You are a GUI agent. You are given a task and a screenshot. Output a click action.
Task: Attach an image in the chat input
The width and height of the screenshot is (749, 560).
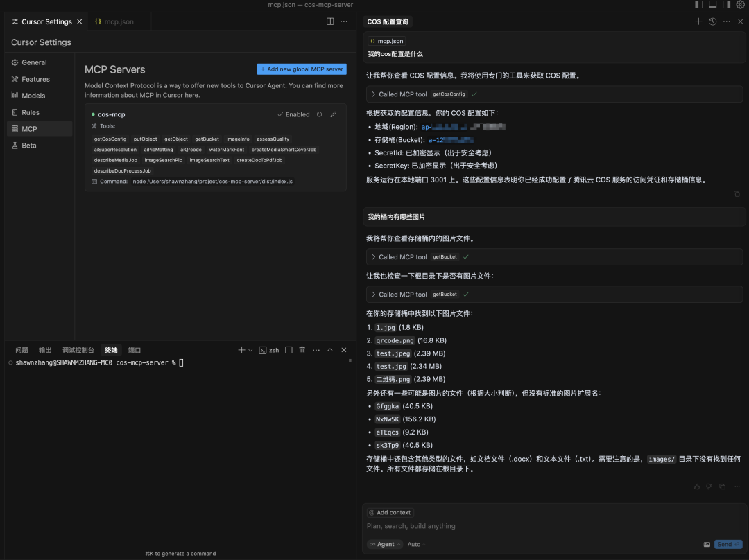pyautogui.click(x=707, y=544)
